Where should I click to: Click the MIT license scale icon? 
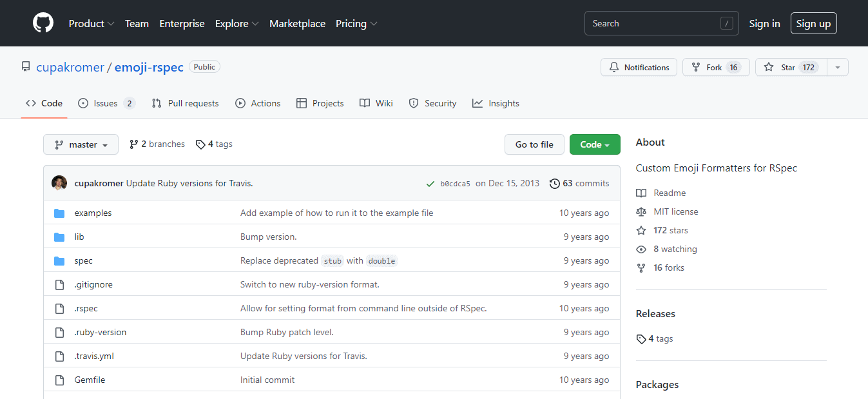[x=641, y=211]
